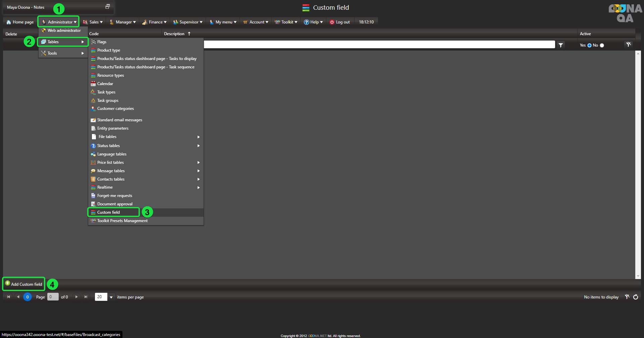Select the No radio button for Active
The width and height of the screenshot is (644, 338).
pyautogui.click(x=602, y=46)
